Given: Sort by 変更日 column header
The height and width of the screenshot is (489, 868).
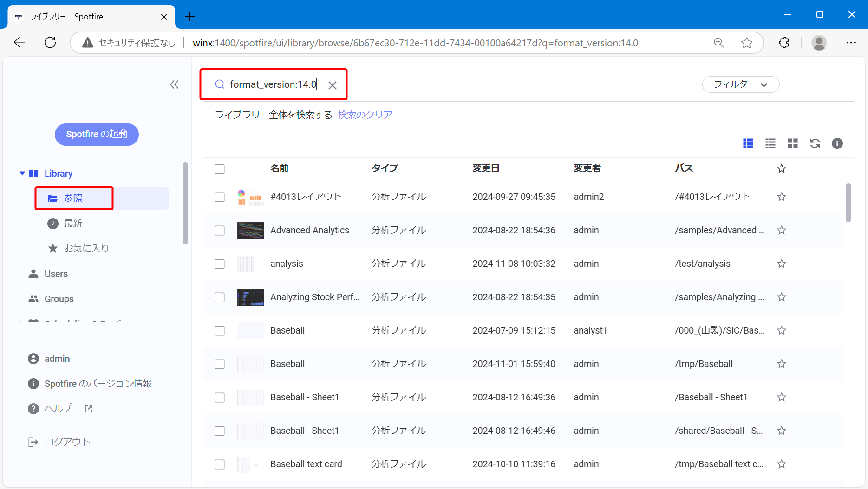Looking at the screenshot, I should click(486, 168).
